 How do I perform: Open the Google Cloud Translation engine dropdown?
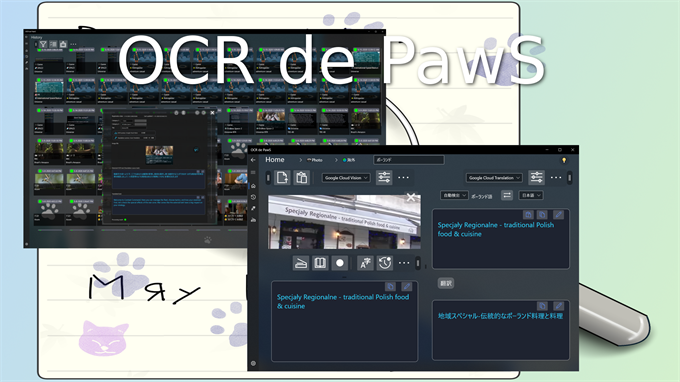pos(494,178)
